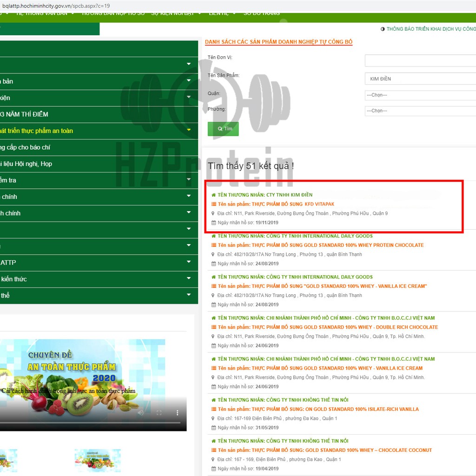The height and width of the screenshot is (476, 476).
Task: Expand the sidebar item ending in 'kiện'
Action: 189,97
